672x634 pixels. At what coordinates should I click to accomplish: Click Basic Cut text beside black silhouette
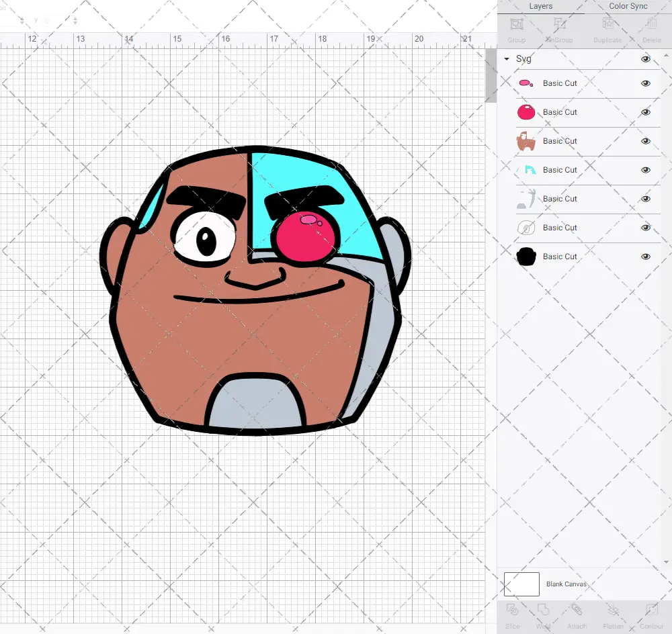point(560,257)
